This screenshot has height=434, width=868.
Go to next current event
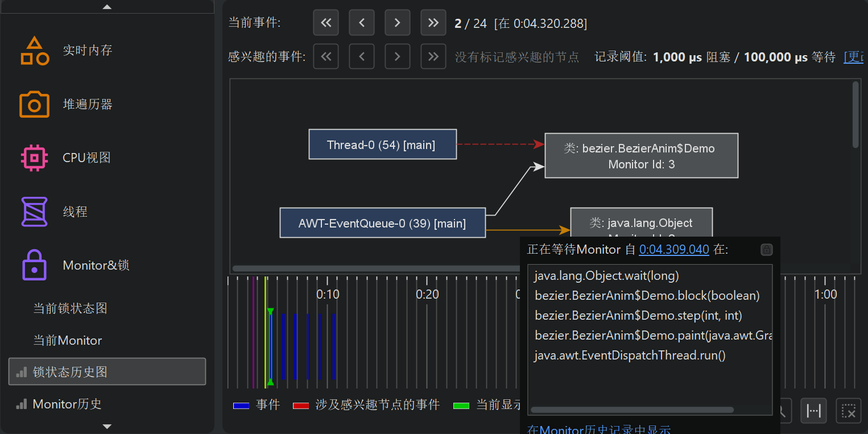coord(398,23)
